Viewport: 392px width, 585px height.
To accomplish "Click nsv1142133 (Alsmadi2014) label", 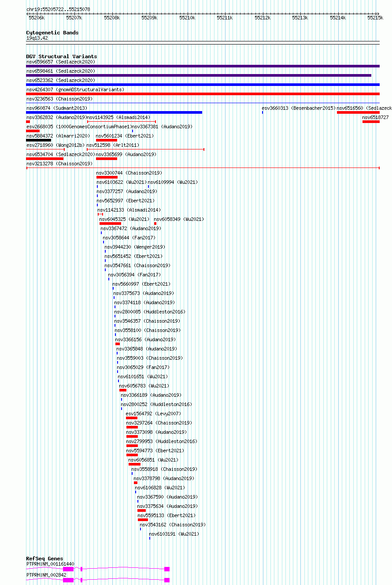I will (129, 210).
